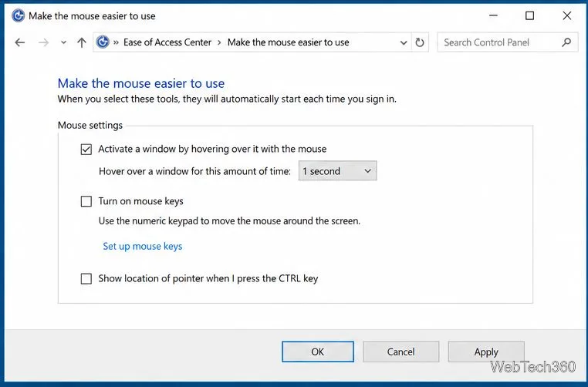Click the OK button
This screenshot has height=387, width=588.
pos(318,352)
